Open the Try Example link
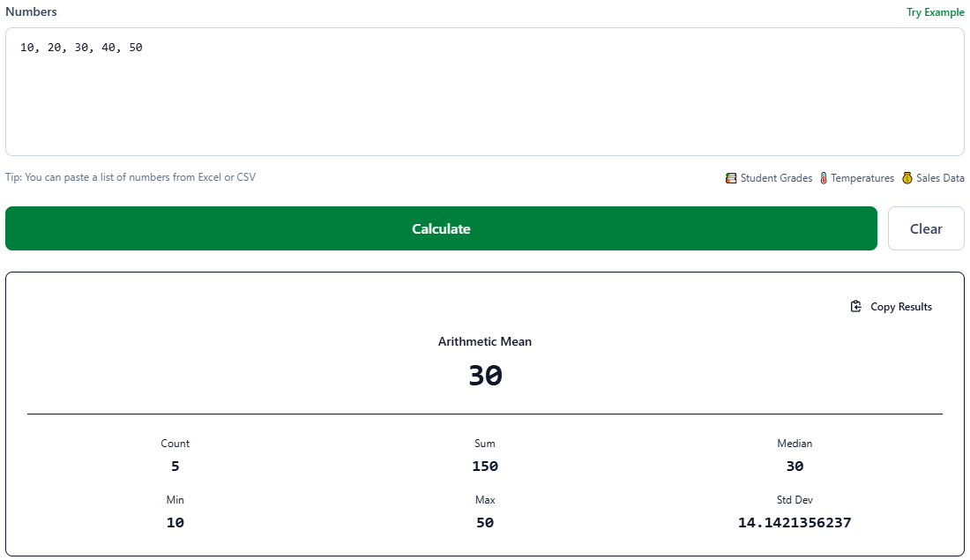The width and height of the screenshot is (970, 560). click(936, 11)
